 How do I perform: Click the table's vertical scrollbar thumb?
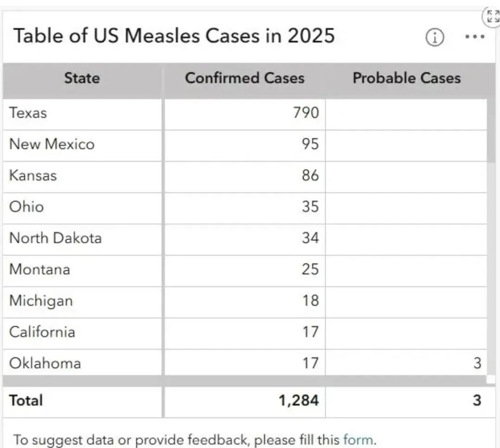pyautogui.click(x=491, y=131)
